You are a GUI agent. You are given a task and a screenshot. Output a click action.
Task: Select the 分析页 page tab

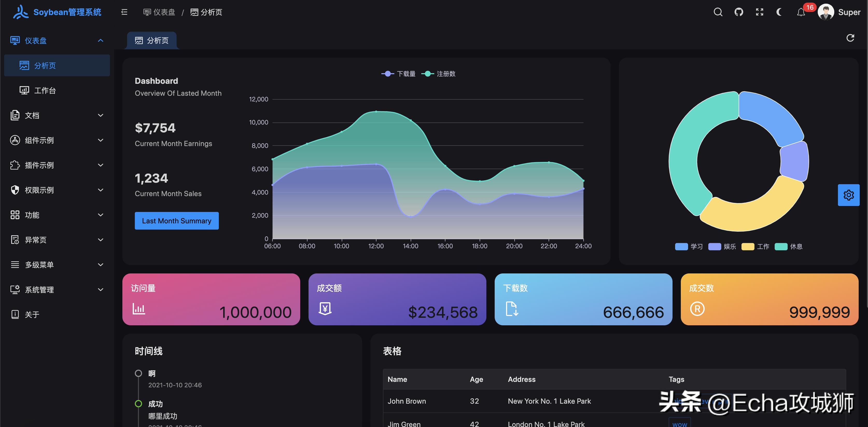152,40
